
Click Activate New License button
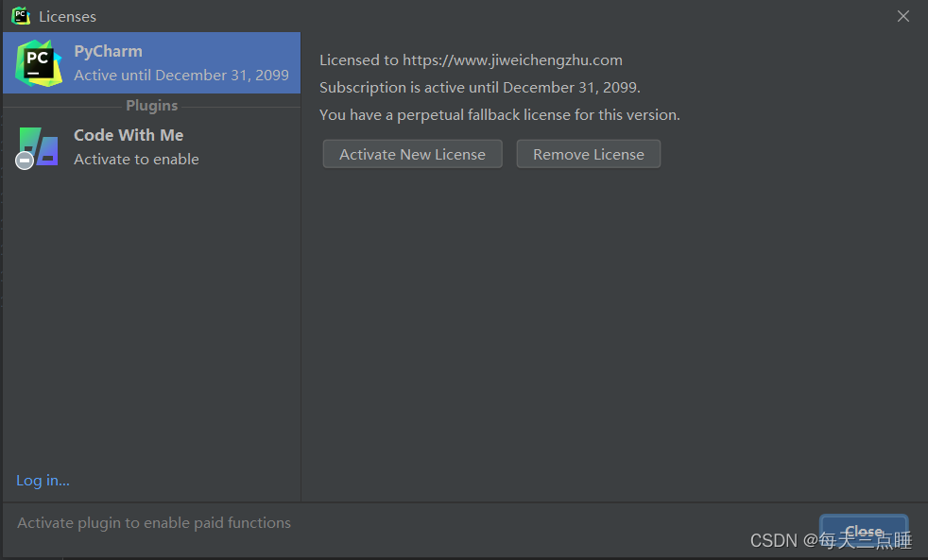coord(413,154)
